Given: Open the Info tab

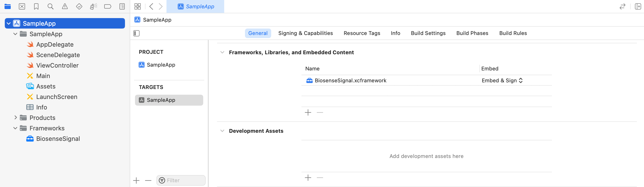Looking at the screenshot, I should pos(395,33).
